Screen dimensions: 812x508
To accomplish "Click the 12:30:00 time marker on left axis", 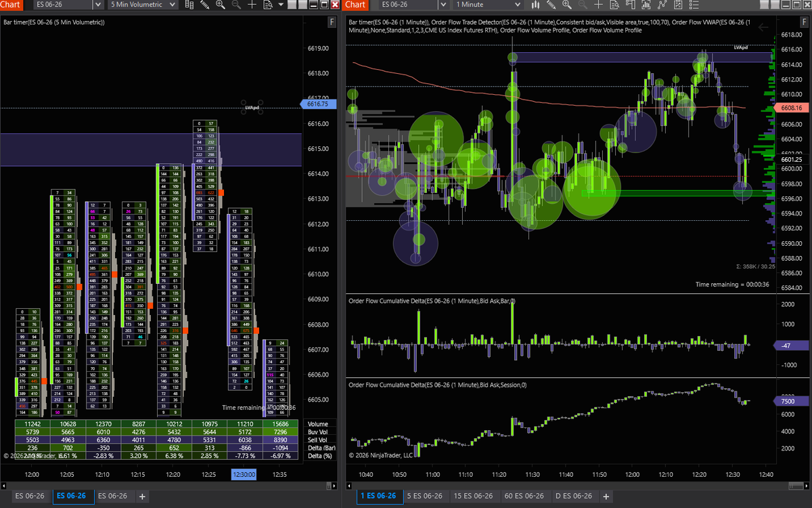I will coord(244,475).
